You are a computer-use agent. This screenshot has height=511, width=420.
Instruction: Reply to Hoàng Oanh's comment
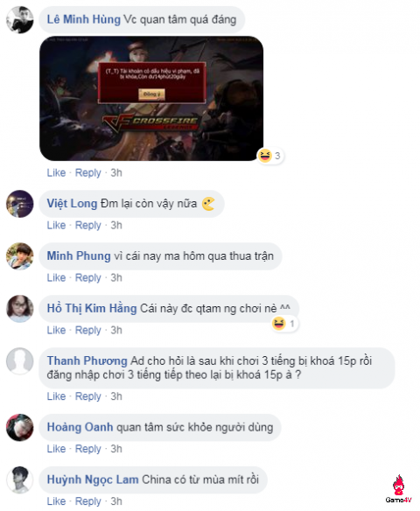pos(88,449)
